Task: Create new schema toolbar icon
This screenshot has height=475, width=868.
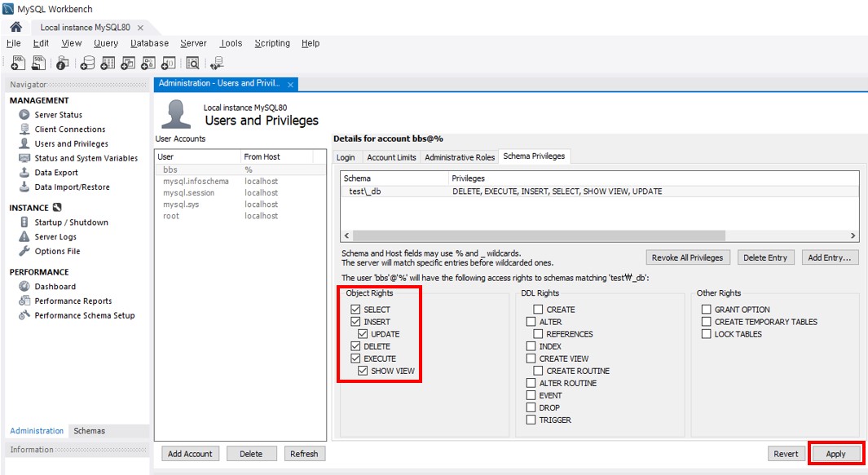Action: pos(87,63)
